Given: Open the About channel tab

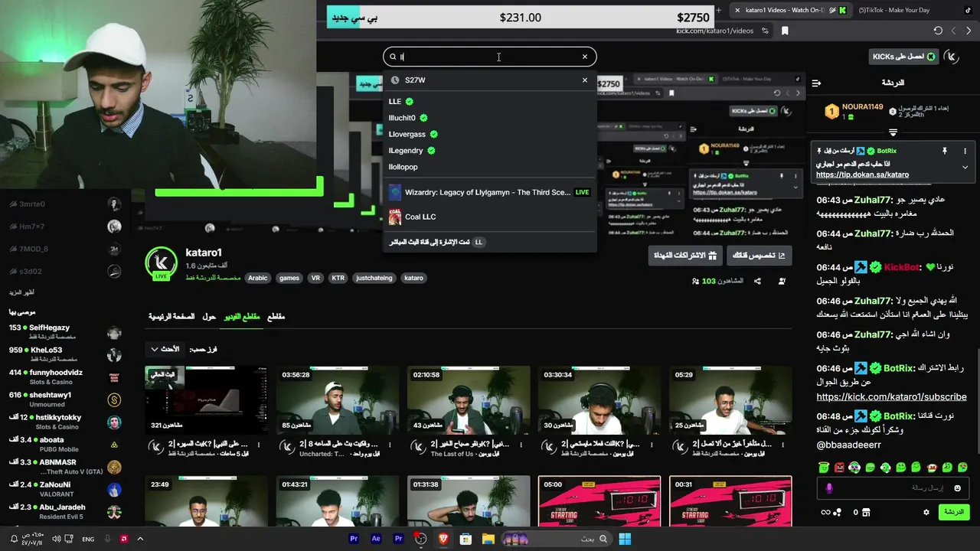Looking at the screenshot, I should click(209, 316).
